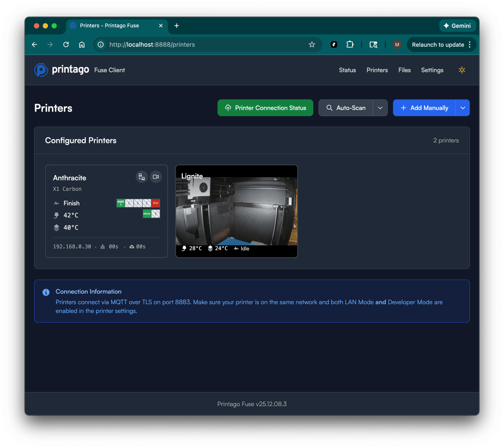The image size is (504, 448).
Task: Show Anthracite's camera view
Action: point(156,177)
